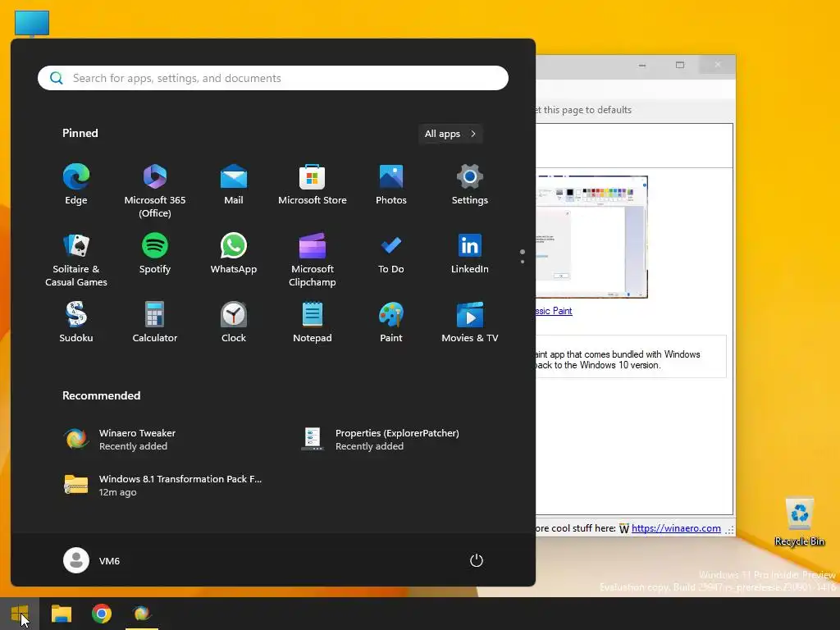The width and height of the screenshot is (840, 630).
Task: Open the VM6 user account menu
Action: click(x=92, y=560)
